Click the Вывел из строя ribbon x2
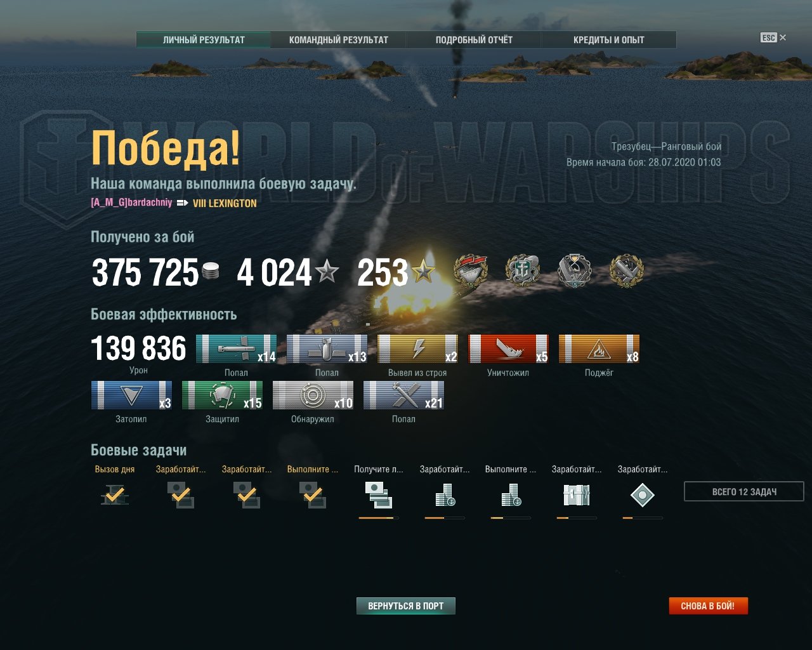 417,348
